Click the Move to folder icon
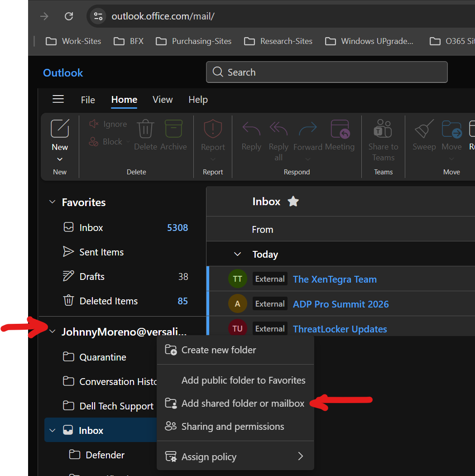475x476 pixels. click(451, 129)
